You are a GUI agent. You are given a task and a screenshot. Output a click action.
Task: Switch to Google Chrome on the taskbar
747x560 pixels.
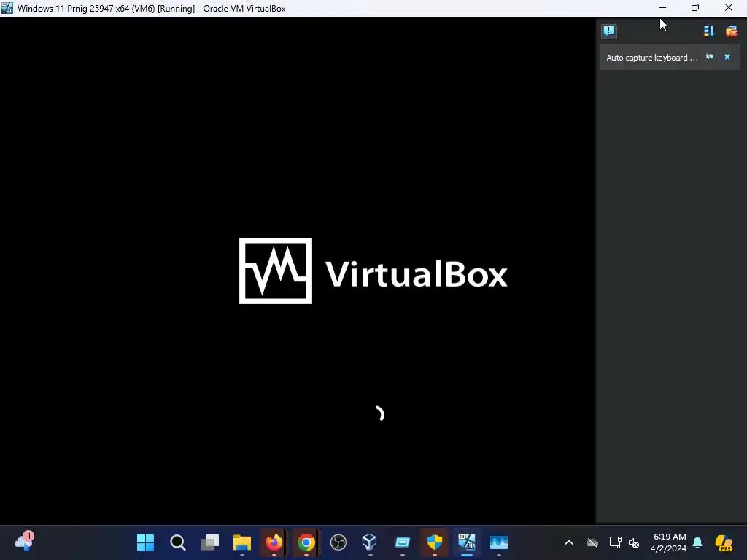[306, 542]
